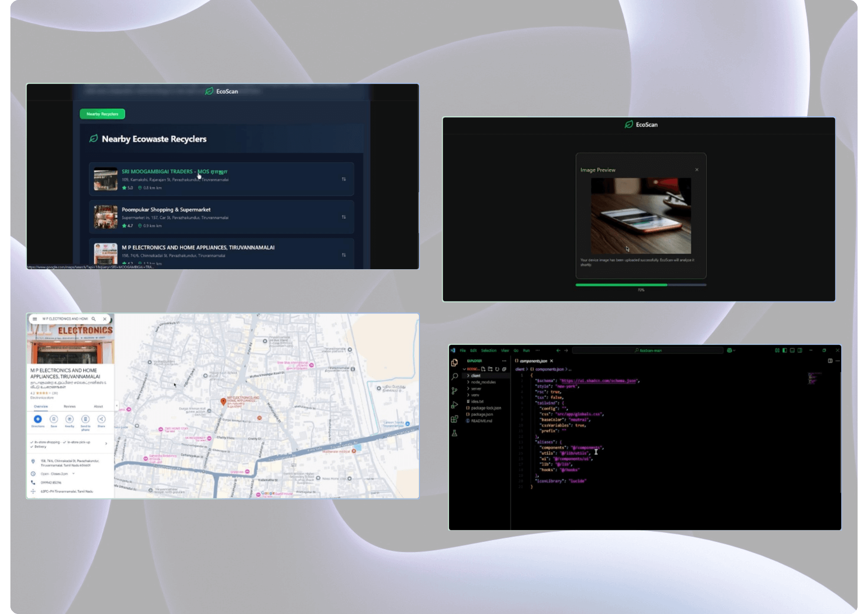Go forward with VS Code navigation arrow
The height and width of the screenshot is (614, 868).
pos(566,350)
